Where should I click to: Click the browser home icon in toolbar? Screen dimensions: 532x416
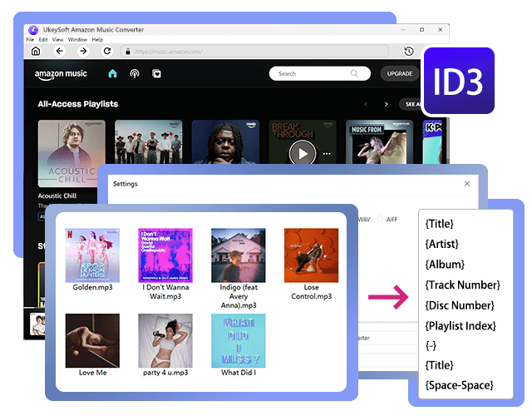[36, 52]
